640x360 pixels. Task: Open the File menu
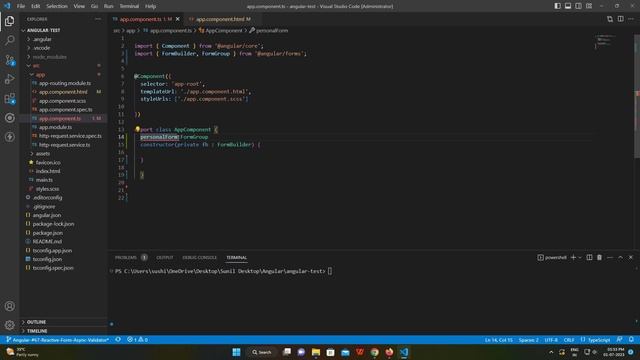tap(21, 6)
